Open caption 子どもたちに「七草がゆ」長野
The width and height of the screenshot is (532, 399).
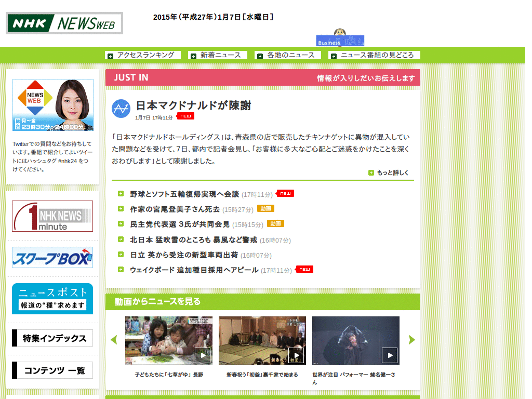point(169,375)
